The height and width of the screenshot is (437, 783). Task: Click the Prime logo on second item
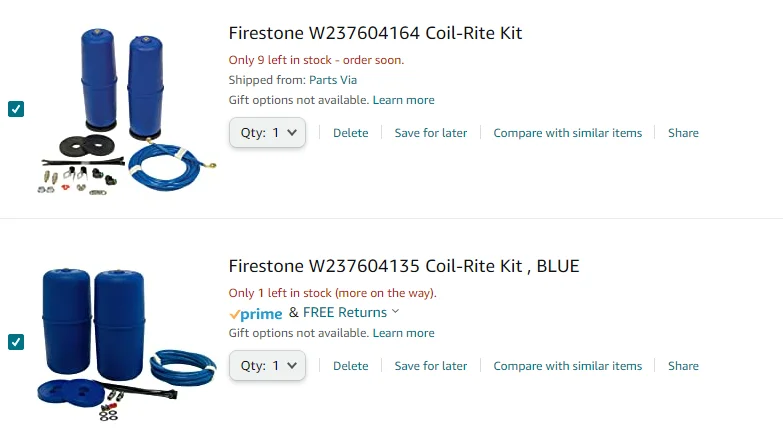[x=255, y=313]
